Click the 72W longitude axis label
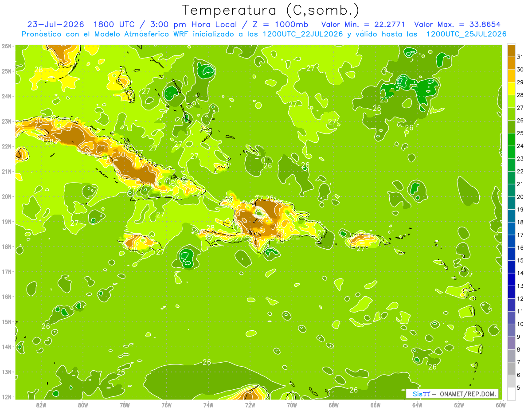Viewport: 532px width, 411px height. coord(250,405)
